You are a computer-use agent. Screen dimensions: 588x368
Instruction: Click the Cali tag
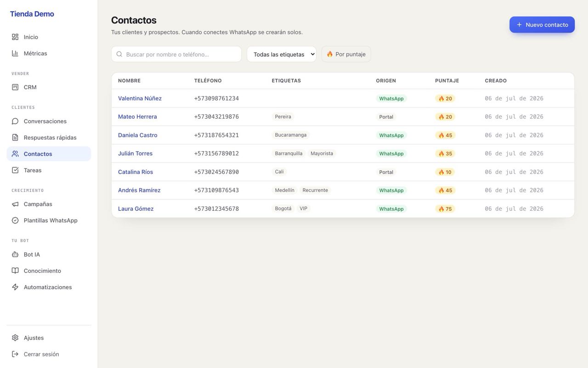coord(279,172)
